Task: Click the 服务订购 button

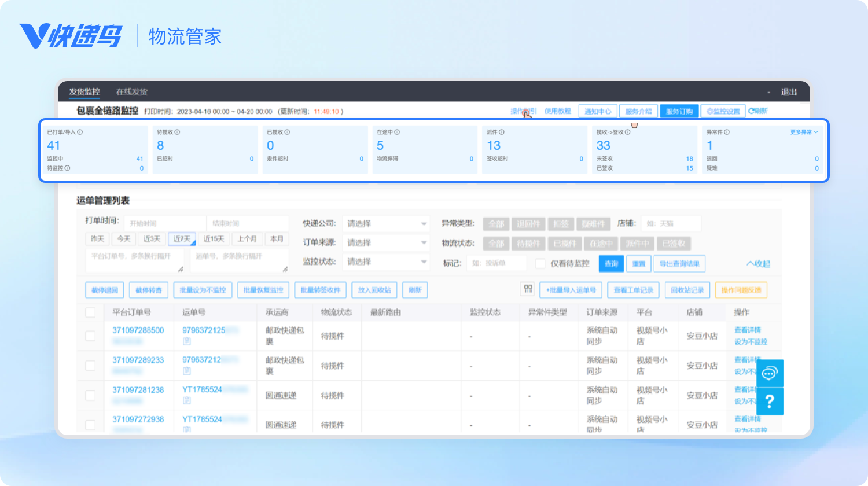Action: tap(679, 111)
